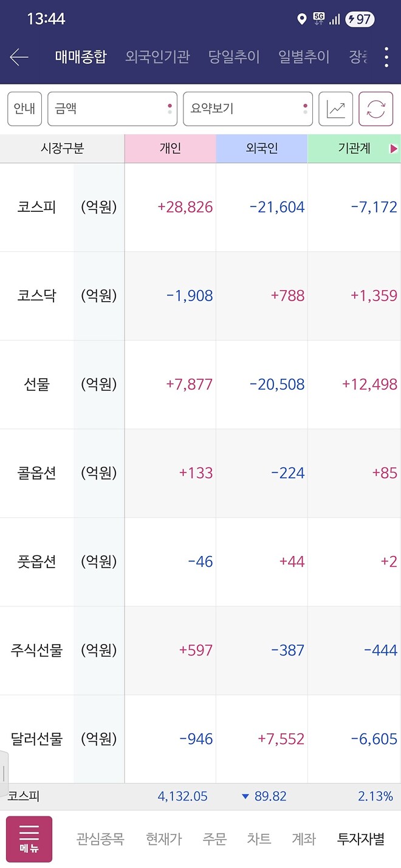Tap the 계좌 account icon
Screen dimensions: 401x868
[x=303, y=839]
